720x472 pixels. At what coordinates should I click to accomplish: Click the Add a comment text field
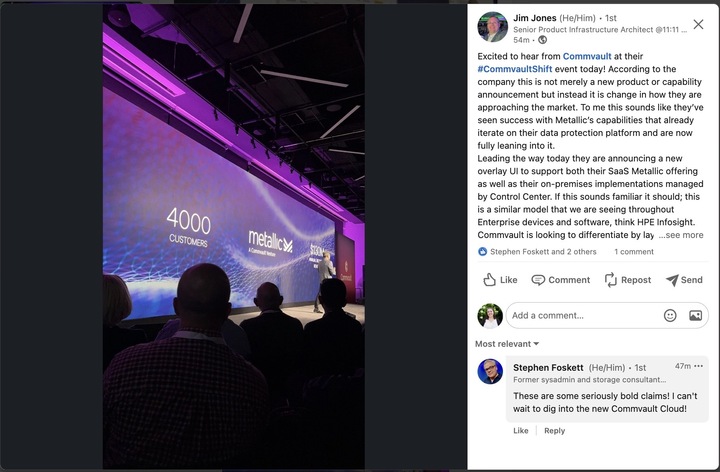click(x=585, y=315)
